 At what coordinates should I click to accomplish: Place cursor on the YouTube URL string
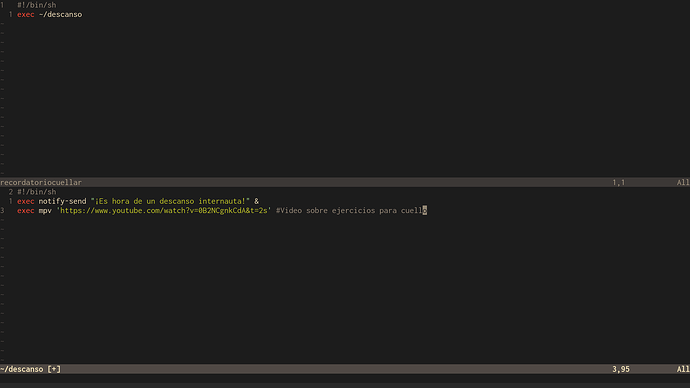(x=164, y=211)
